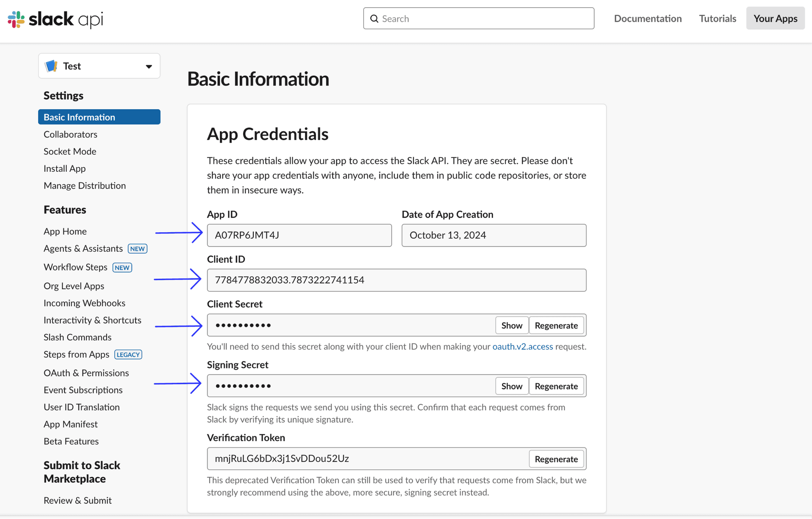Open Install App page

(65, 168)
